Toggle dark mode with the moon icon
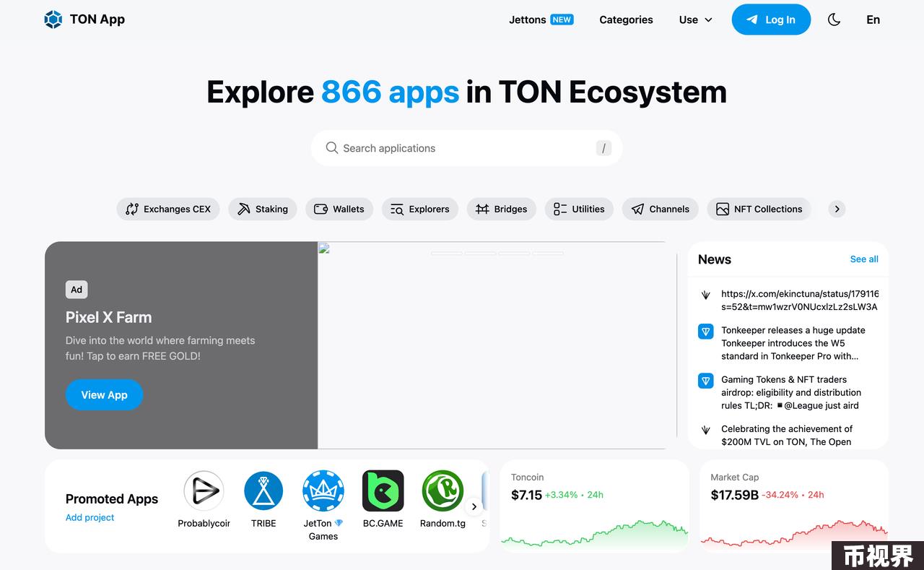The width and height of the screenshot is (924, 570). pos(834,20)
